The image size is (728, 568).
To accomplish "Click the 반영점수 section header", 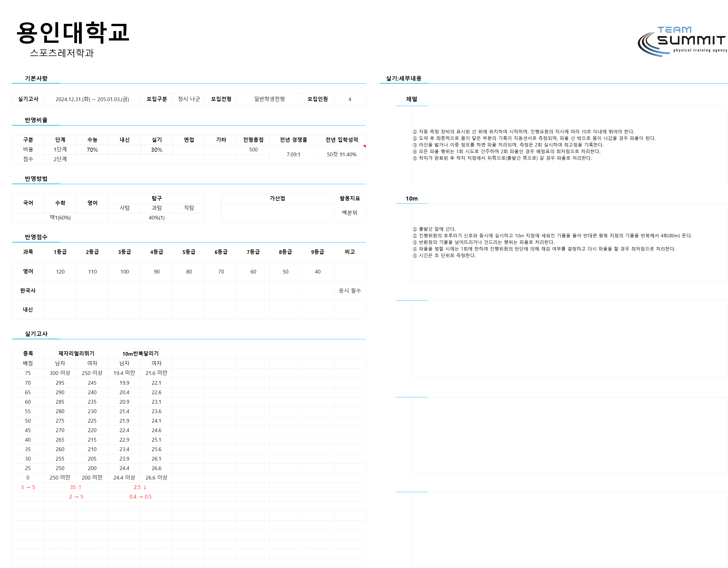I will point(36,237).
